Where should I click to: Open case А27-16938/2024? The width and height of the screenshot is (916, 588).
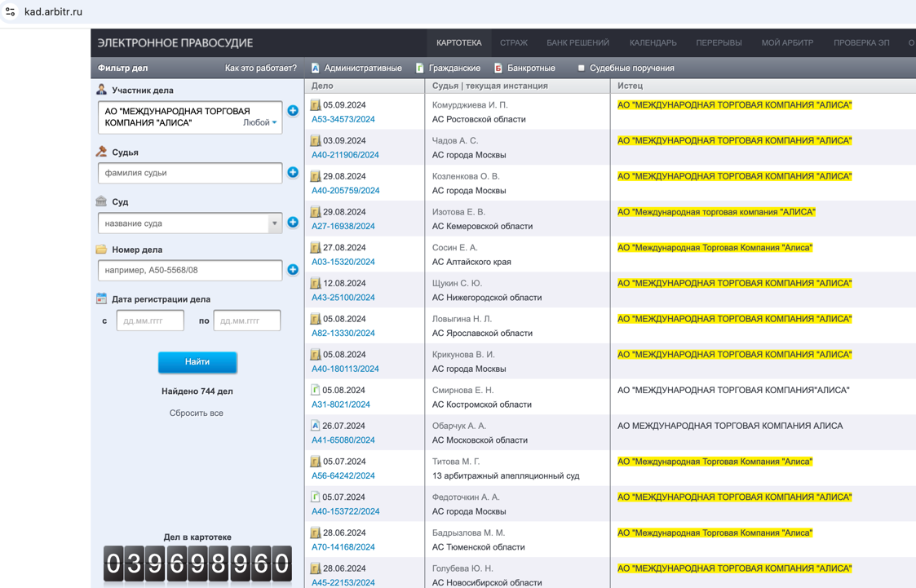pyautogui.click(x=343, y=226)
